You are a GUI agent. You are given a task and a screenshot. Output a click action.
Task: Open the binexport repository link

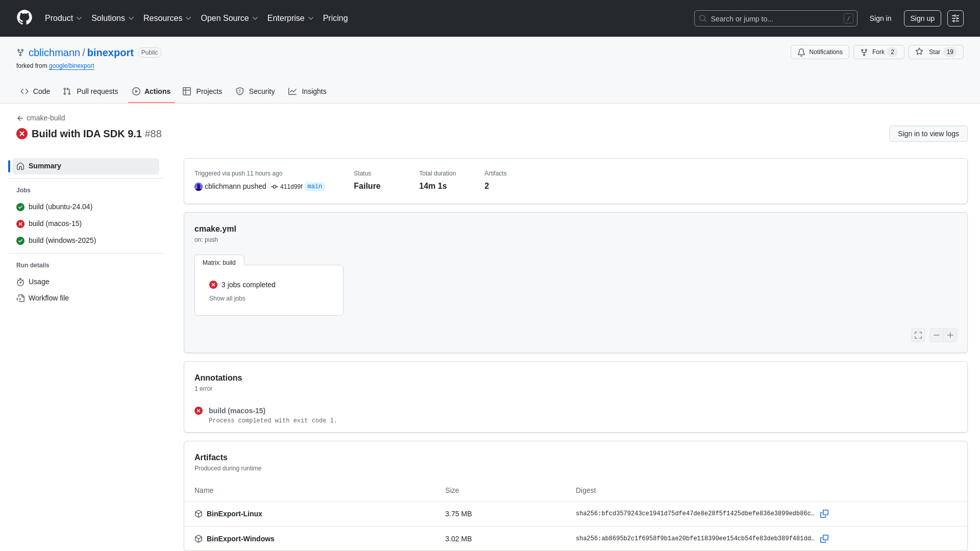pos(110,53)
